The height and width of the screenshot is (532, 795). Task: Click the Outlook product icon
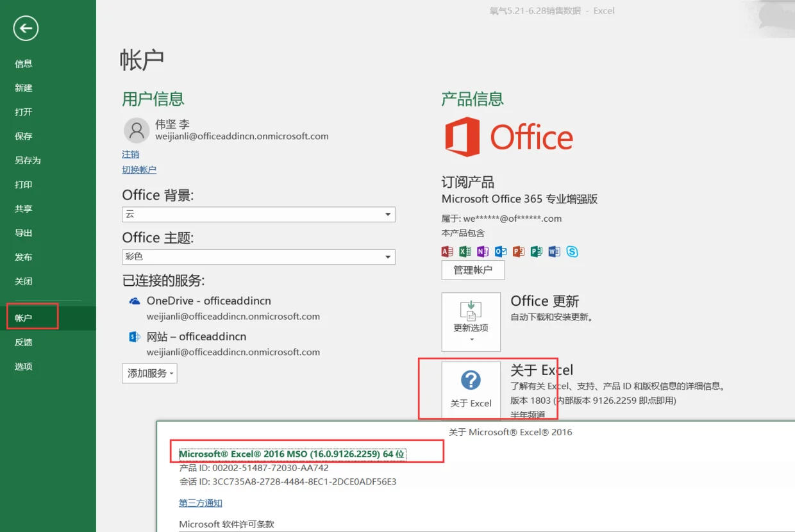pyautogui.click(x=501, y=251)
